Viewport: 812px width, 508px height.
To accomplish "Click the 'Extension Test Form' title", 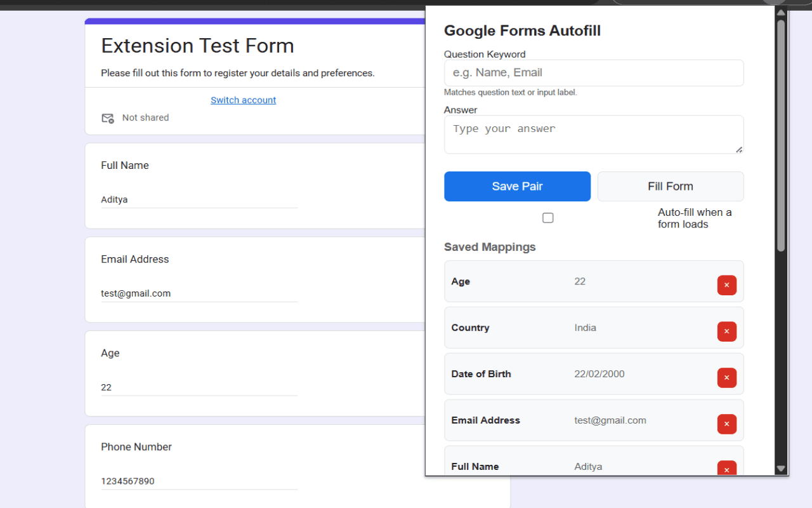I will pyautogui.click(x=197, y=46).
